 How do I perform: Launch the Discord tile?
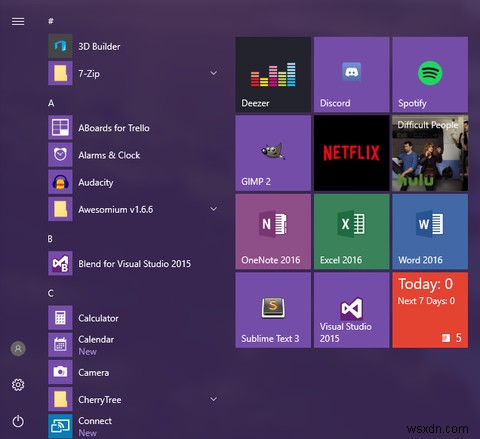tap(351, 75)
